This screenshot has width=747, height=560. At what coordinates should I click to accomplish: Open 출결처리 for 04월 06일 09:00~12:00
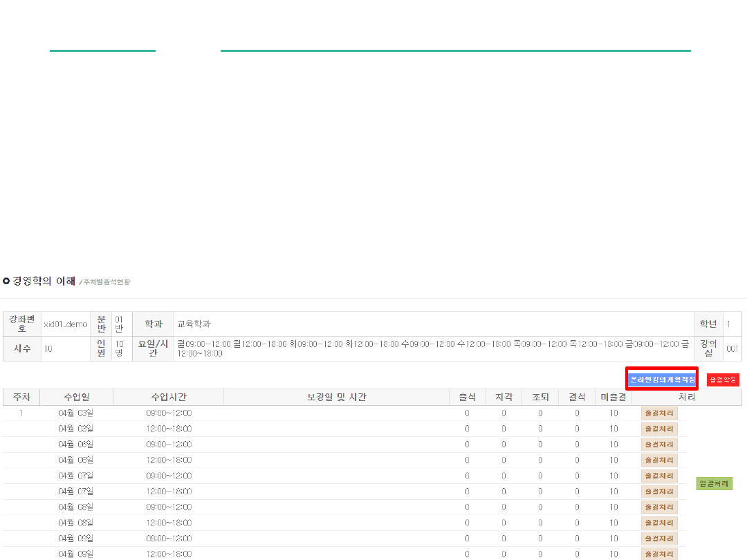coord(659,445)
